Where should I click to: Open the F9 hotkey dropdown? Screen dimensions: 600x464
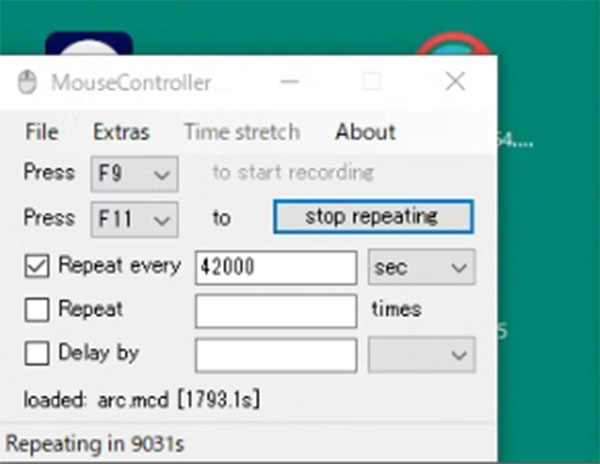click(134, 174)
